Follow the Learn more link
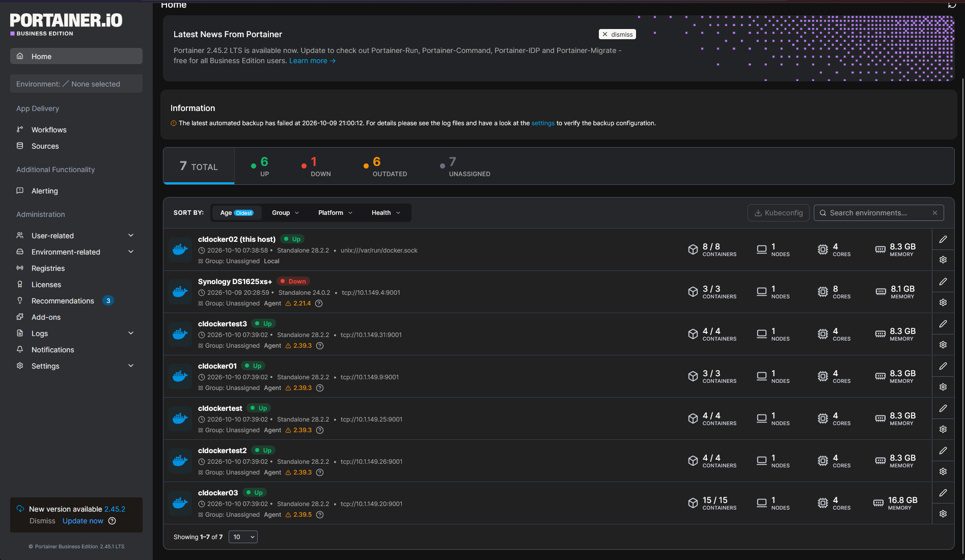The height and width of the screenshot is (560, 965). 312,61
